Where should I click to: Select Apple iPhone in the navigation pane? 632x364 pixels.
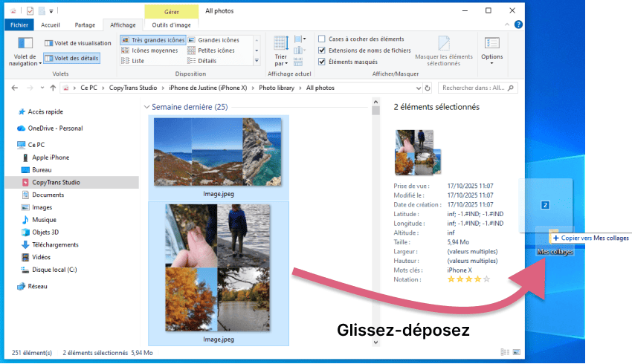[x=45, y=157]
